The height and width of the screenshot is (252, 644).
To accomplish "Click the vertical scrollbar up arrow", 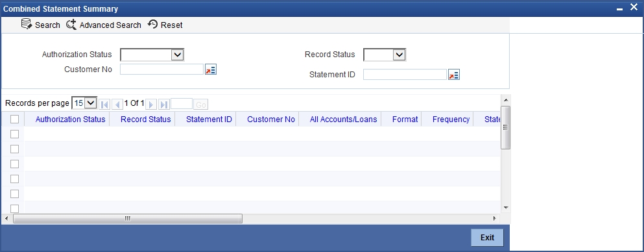I will click(506, 100).
